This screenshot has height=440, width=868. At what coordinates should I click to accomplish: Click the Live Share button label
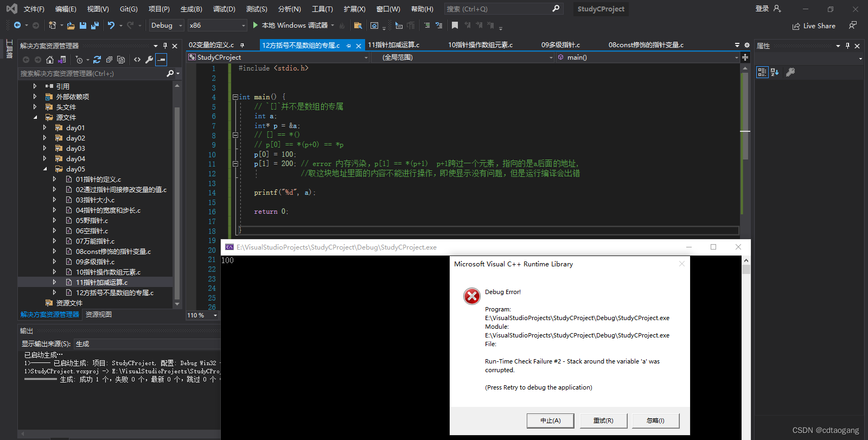pos(819,26)
